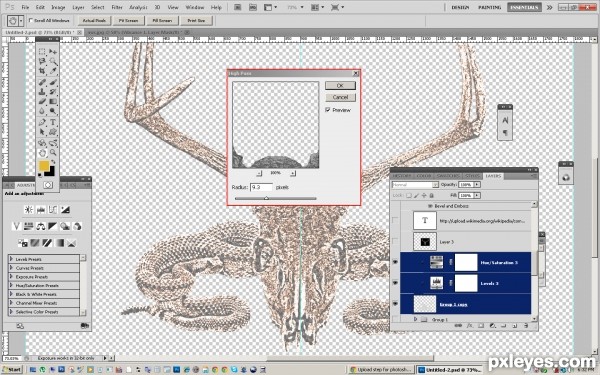Image resolution: width=600 pixels, height=375 pixels.
Task: Switch to the Swatches tab
Action: 448,176
